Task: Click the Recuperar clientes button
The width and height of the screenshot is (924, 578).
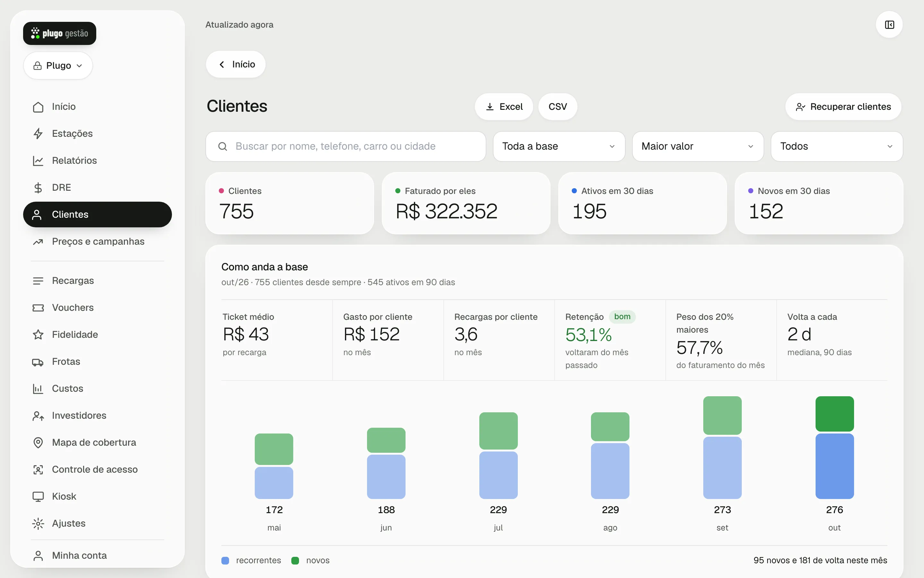Action: [x=843, y=107]
